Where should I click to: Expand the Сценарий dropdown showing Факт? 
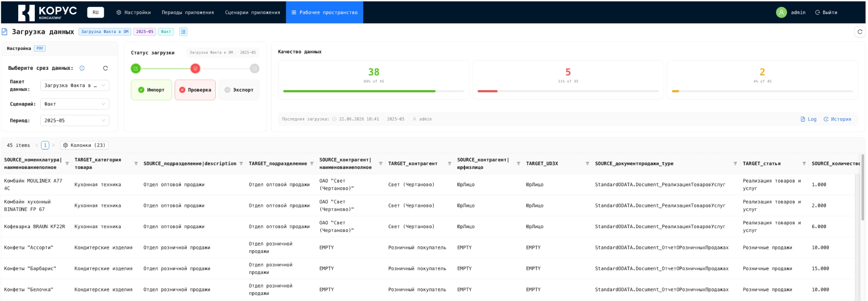[x=75, y=104]
